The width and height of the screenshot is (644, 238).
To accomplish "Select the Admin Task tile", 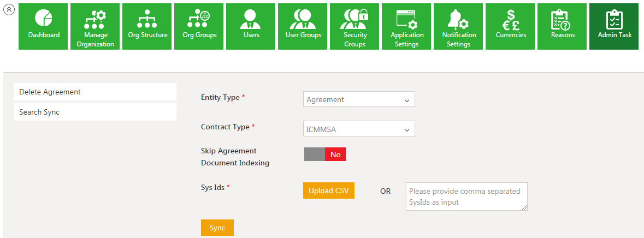I will pos(615,26).
